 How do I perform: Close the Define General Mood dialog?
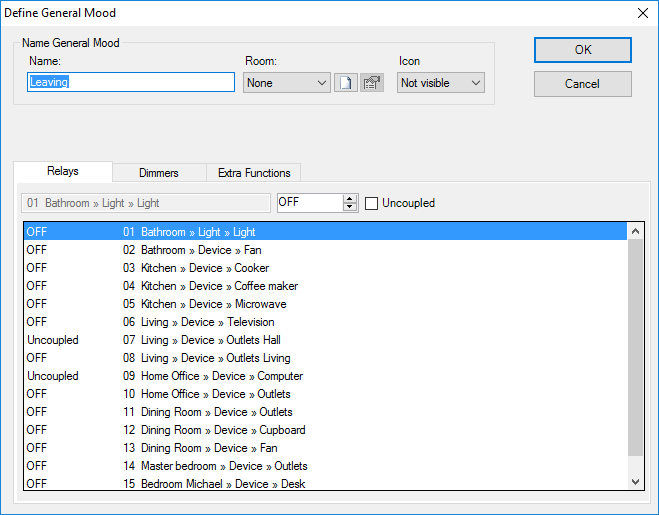tap(642, 13)
